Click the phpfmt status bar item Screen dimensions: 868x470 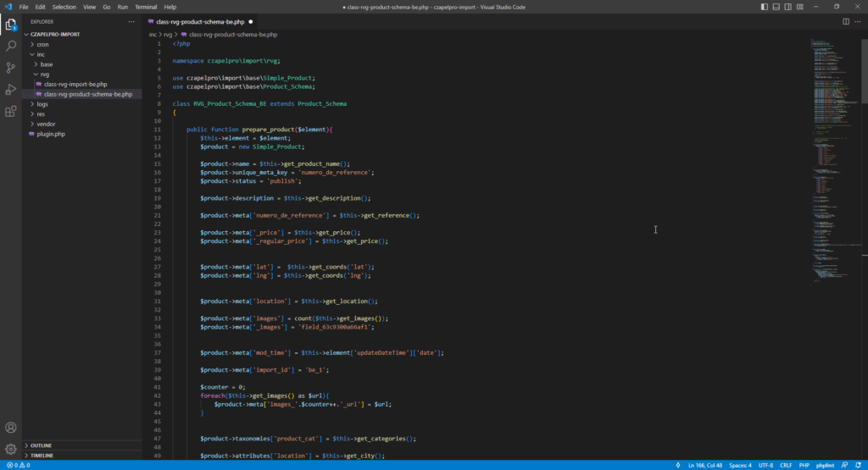[x=825, y=465]
